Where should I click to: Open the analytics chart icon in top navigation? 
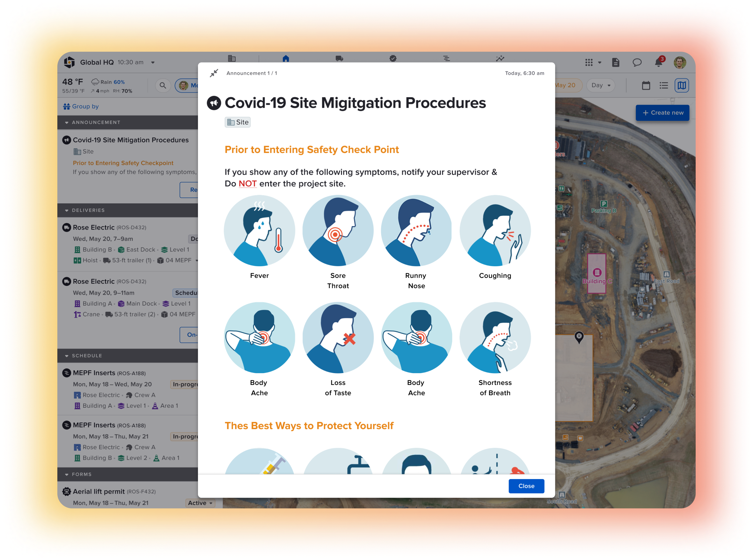(500, 58)
